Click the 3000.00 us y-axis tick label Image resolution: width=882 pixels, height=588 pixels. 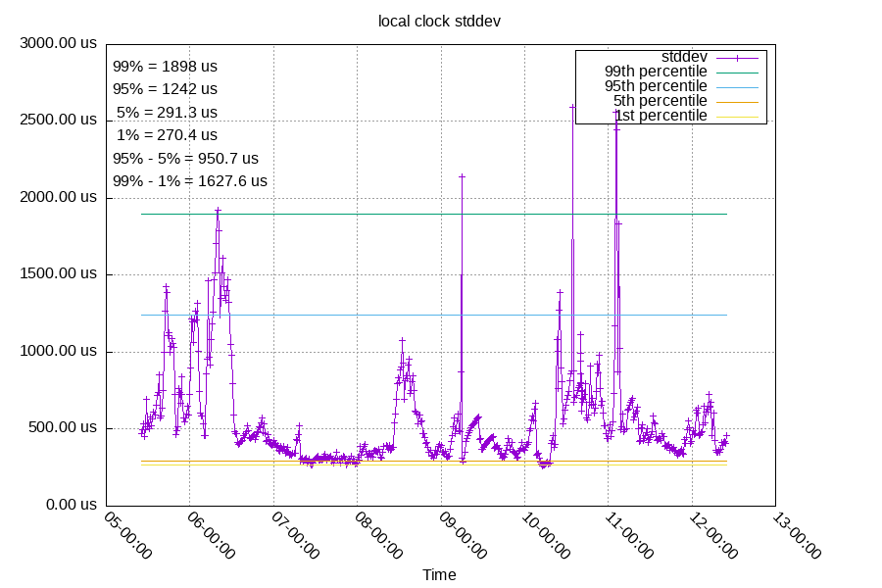tap(60, 43)
